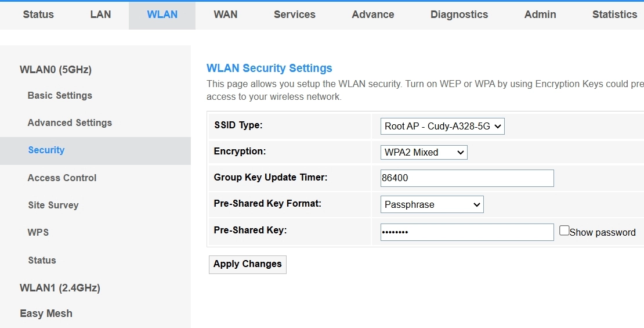The height and width of the screenshot is (328, 644).
Task: View the Statistics tab
Action: pos(614,15)
